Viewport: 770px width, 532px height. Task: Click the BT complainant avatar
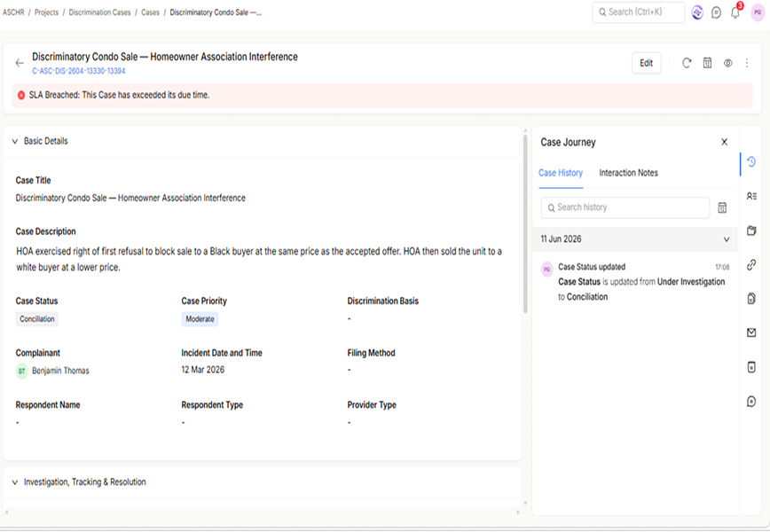tap(21, 371)
